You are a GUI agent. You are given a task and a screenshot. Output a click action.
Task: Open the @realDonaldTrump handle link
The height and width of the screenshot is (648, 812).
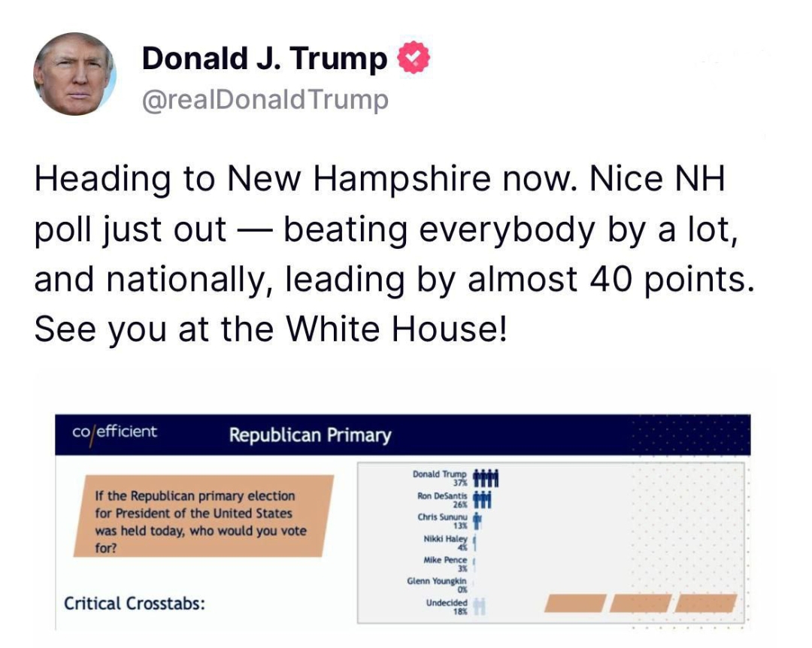pyautogui.click(x=265, y=99)
